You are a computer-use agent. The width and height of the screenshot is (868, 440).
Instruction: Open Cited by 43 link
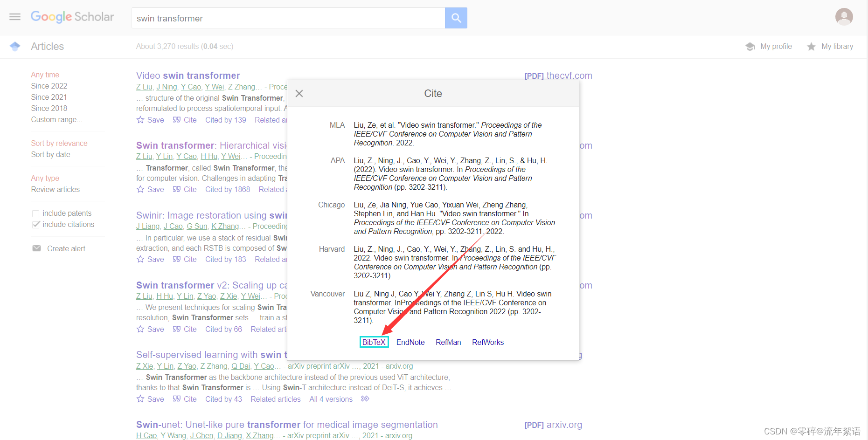pos(224,399)
